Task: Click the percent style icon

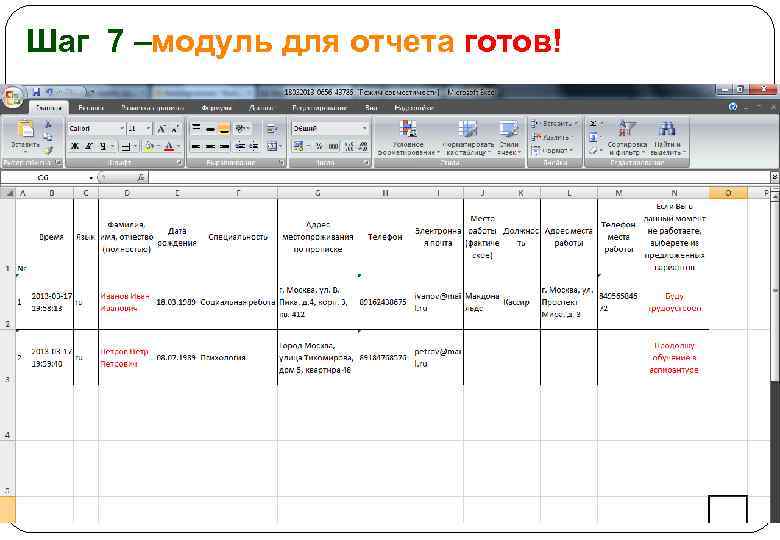Action: (x=319, y=146)
